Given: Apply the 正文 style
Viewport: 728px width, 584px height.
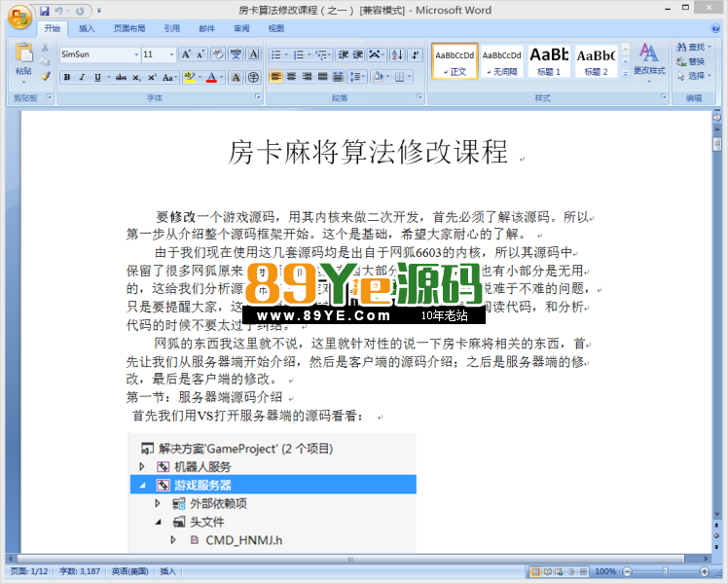Looking at the screenshot, I should point(455,61).
